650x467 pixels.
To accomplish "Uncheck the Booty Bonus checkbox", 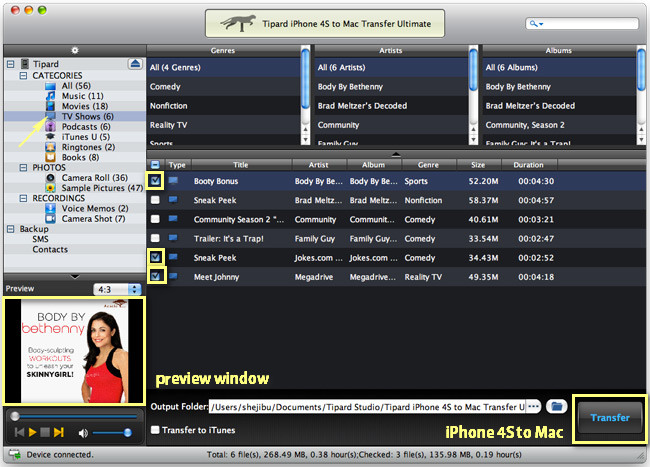I will coord(155,181).
